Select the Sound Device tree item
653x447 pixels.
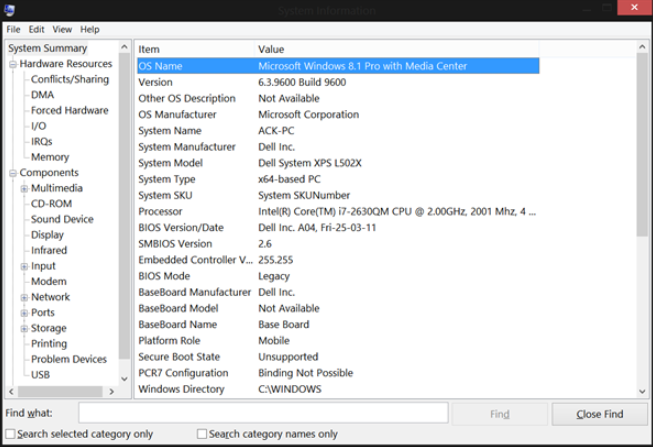pos(62,219)
